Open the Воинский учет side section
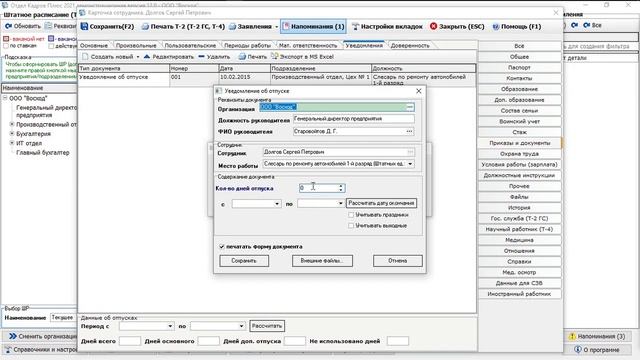This screenshot has width=640, height=360. (520, 122)
